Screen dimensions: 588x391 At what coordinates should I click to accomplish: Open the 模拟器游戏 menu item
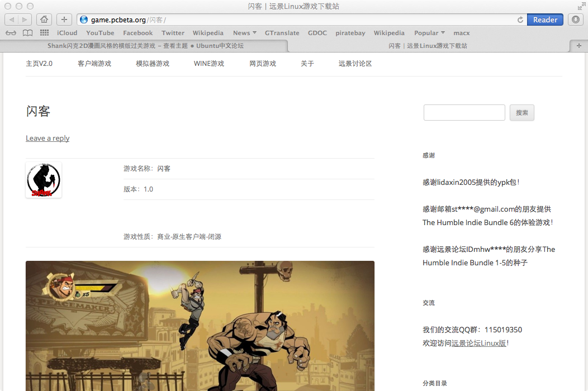click(153, 64)
